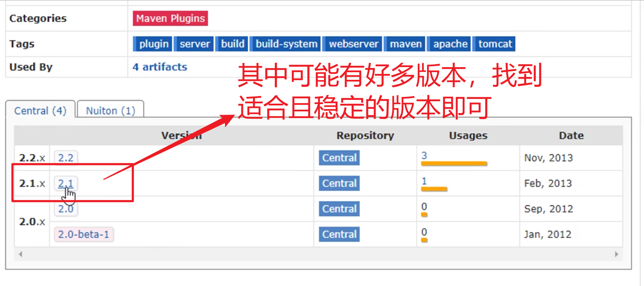The width and height of the screenshot is (644, 286).
Task: Open the 4 artifacts link
Action: coord(160,67)
